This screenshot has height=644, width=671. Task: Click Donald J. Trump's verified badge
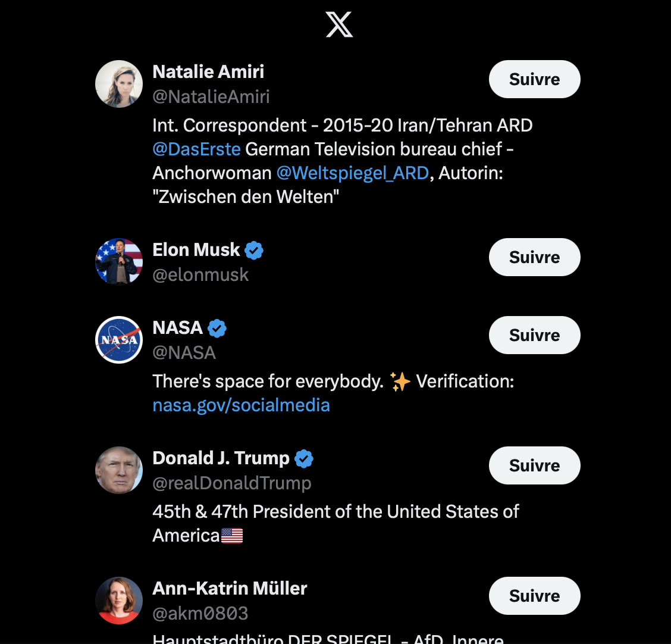pyautogui.click(x=304, y=458)
